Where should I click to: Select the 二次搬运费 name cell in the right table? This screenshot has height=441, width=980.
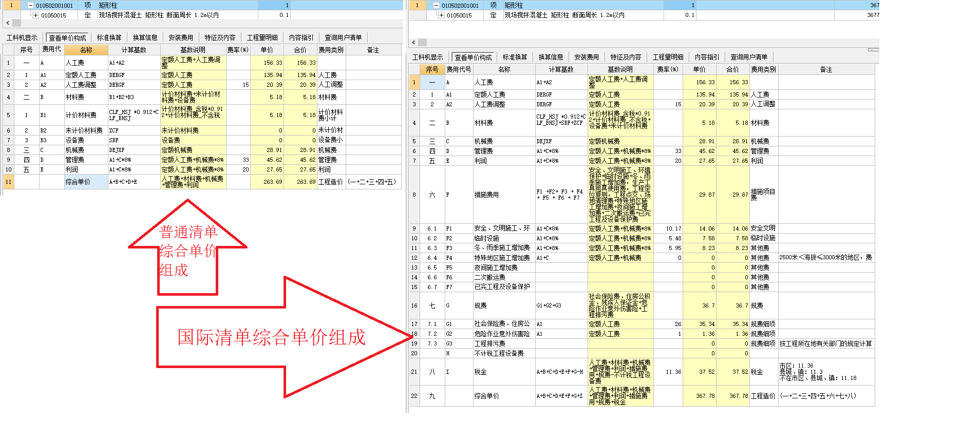coord(504,277)
